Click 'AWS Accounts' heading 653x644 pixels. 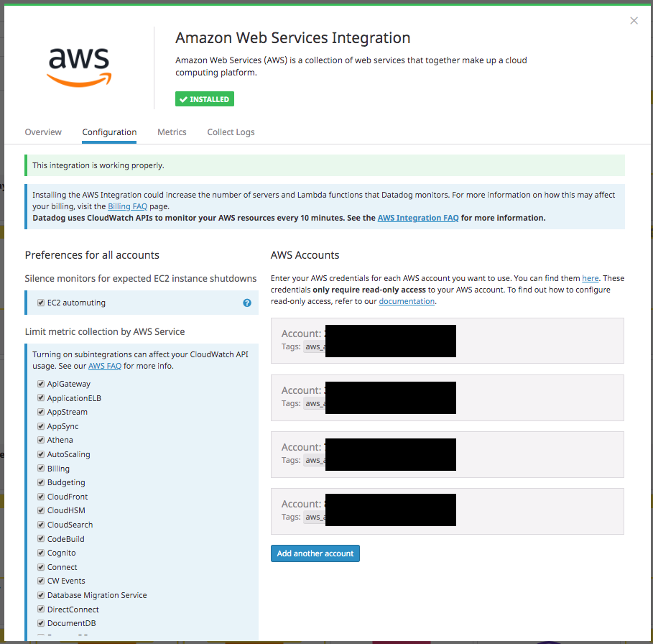pyautogui.click(x=305, y=255)
